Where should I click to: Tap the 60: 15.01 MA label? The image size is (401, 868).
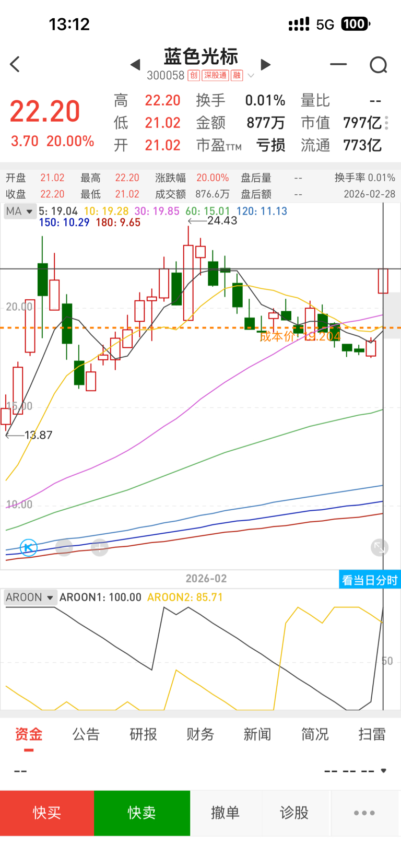pos(208,211)
